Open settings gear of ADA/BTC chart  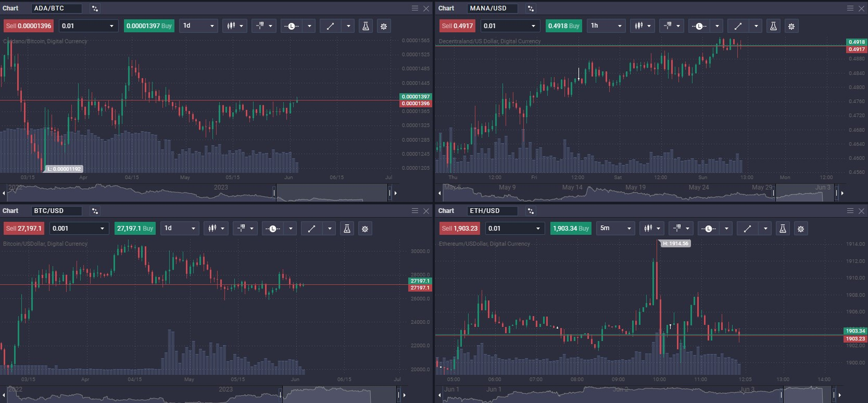[384, 26]
